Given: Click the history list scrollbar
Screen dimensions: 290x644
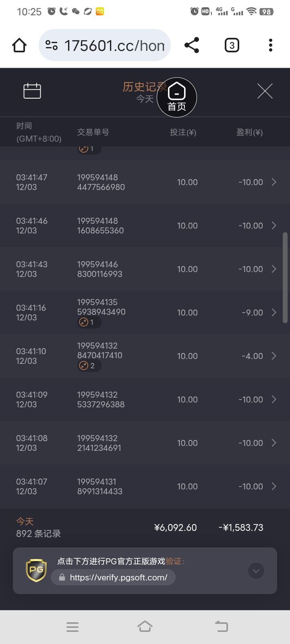Looking at the screenshot, I should pyautogui.click(x=285, y=278).
